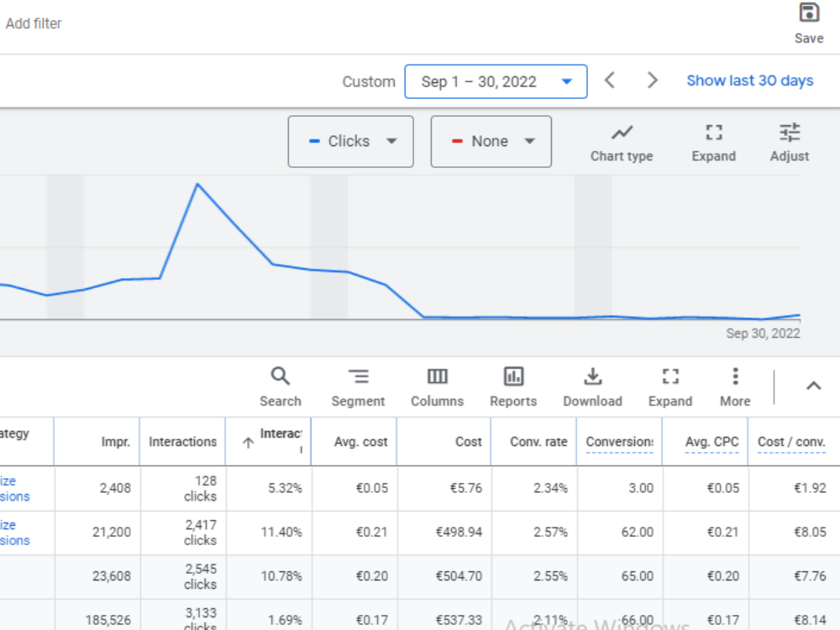Open chart settings via the Adjust icon
Viewport: 840px width, 630px height.
(x=789, y=133)
